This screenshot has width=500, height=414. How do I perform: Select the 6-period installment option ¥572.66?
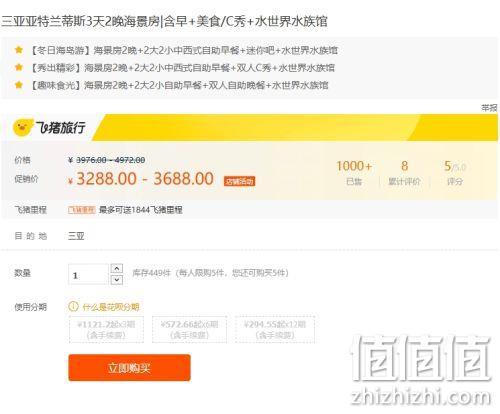pos(189,329)
